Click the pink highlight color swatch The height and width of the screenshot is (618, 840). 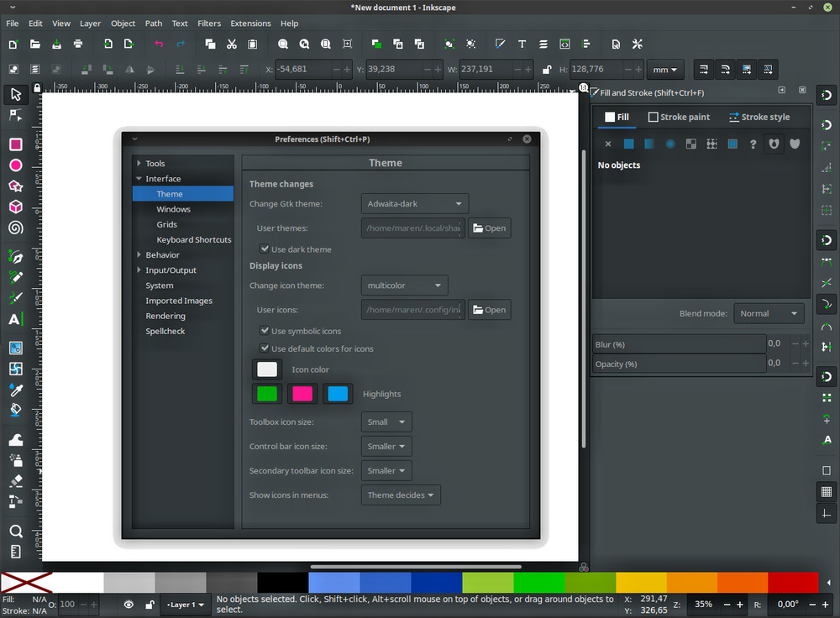[302, 393]
